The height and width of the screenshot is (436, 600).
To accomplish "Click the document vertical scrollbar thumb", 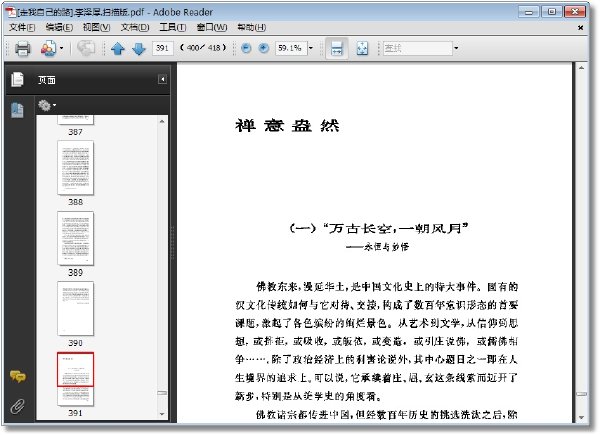I will click(582, 395).
